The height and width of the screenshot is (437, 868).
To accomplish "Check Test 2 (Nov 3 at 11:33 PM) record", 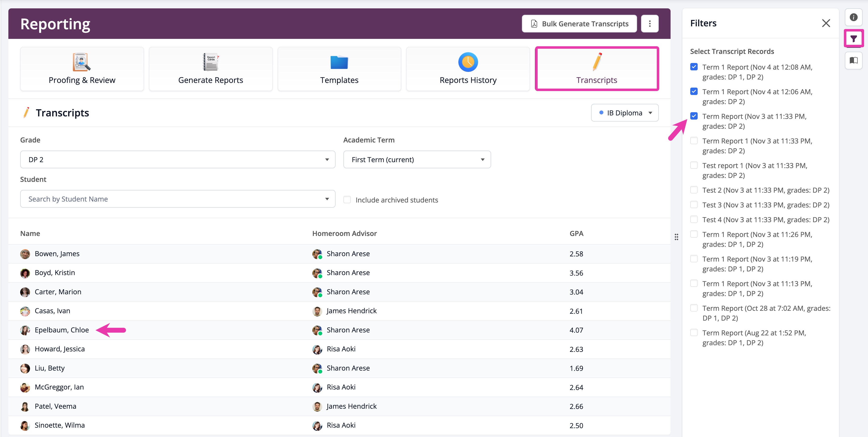I will point(694,190).
